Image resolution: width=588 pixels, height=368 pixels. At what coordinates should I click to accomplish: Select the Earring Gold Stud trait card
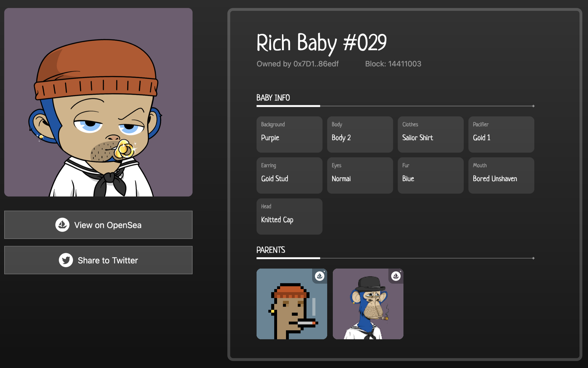pyautogui.click(x=289, y=175)
